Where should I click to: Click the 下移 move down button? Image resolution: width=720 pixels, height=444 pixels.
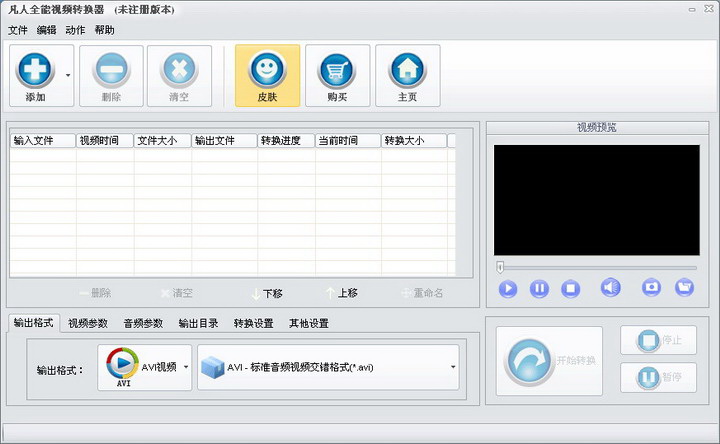[267, 293]
